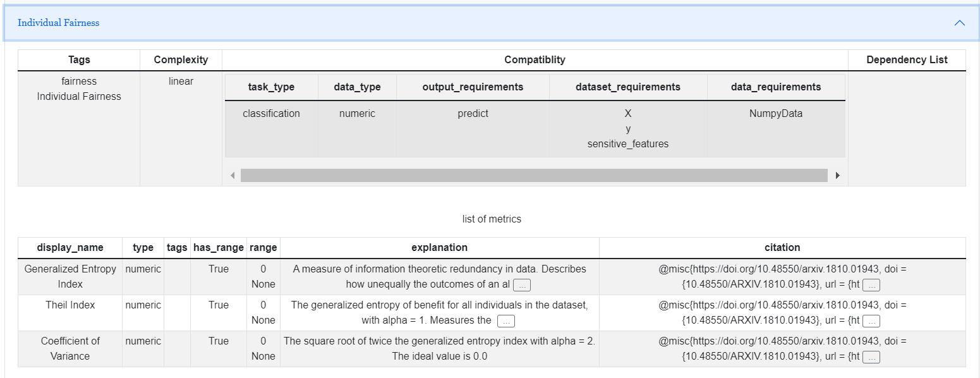Click the scrollbar right arrow
This screenshot has height=378, width=980.
pyautogui.click(x=838, y=175)
